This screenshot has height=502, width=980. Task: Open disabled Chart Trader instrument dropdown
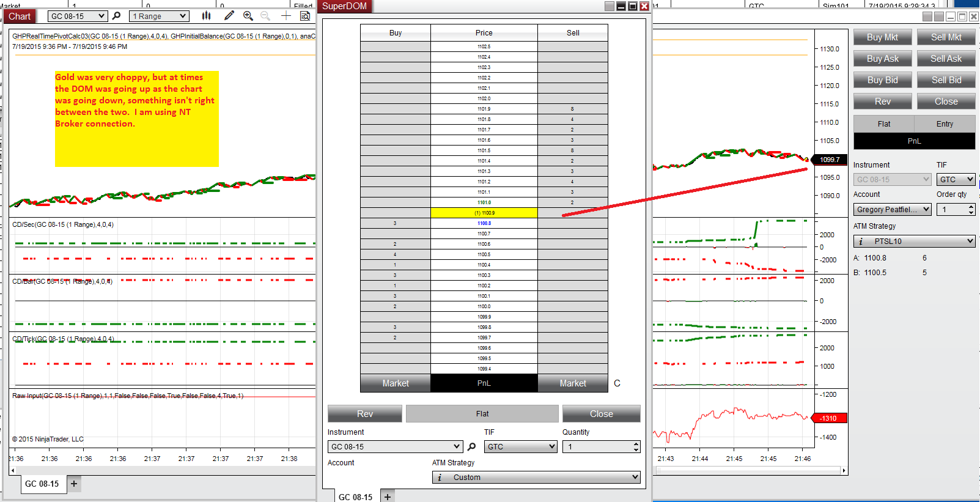pos(893,180)
